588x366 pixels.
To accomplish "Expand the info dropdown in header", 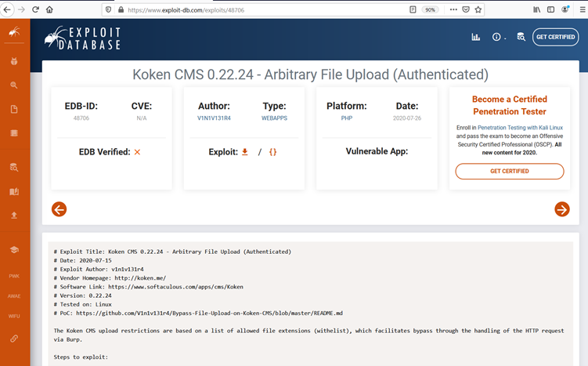I will tap(498, 37).
